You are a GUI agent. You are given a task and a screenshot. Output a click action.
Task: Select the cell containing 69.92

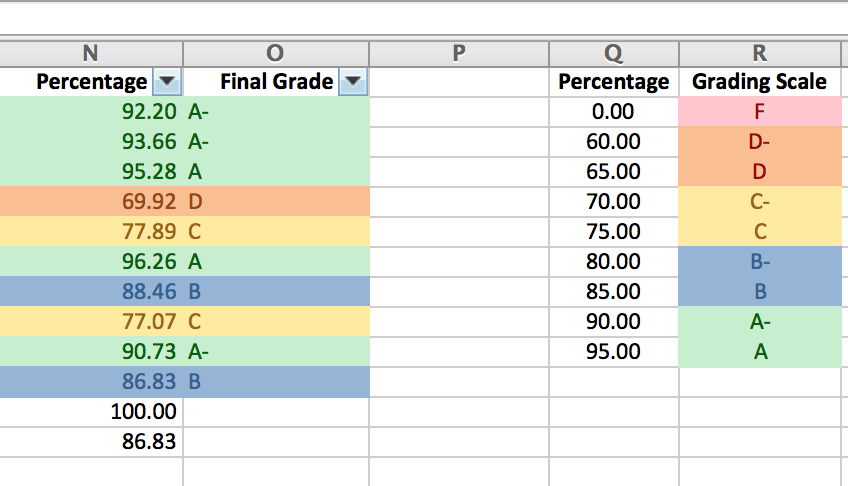[92, 202]
